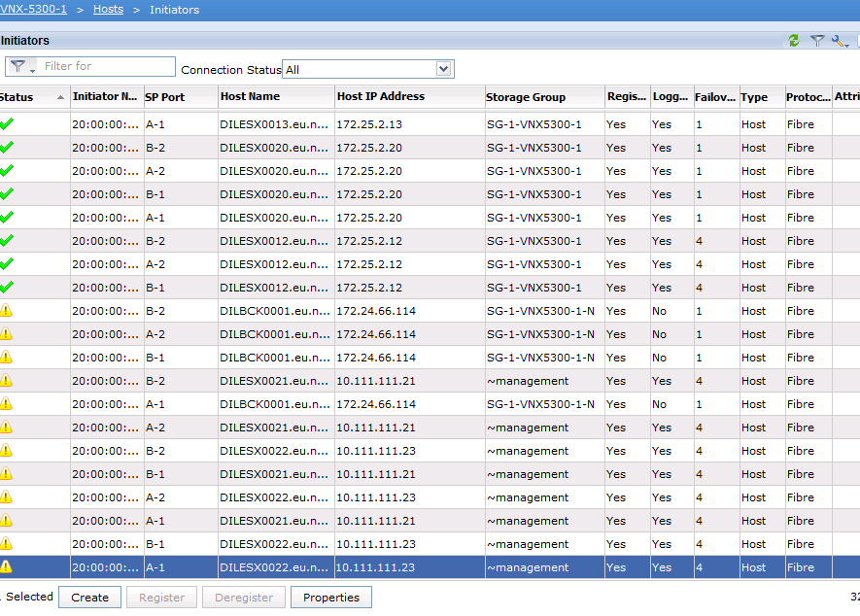Sort by the Logged In column header
This screenshot has height=616, width=860.
(x=671, y=96)
